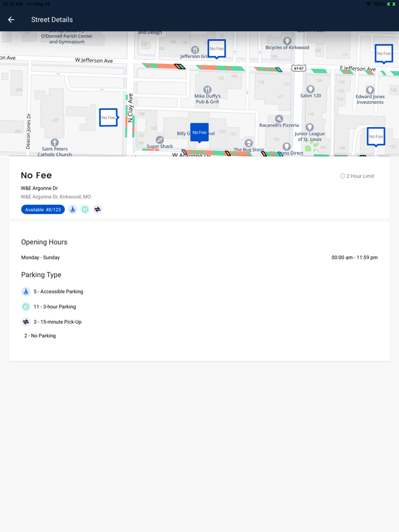Click the No Fee heading in details card
The image size is (399, 532).
(36, 175)
